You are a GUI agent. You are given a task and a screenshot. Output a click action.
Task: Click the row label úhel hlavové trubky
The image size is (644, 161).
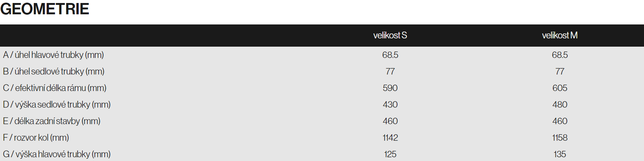coord(53,55)
